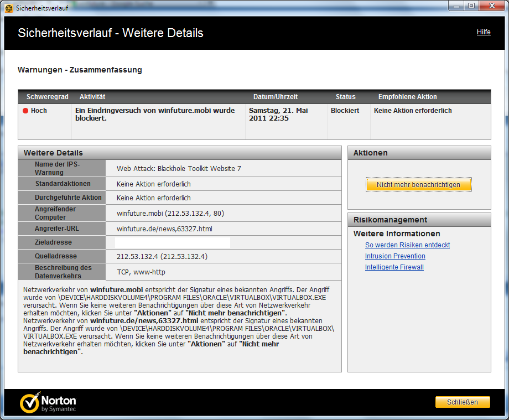
Task: Click the Durchgeführte Aktion label
Action: 68,198
